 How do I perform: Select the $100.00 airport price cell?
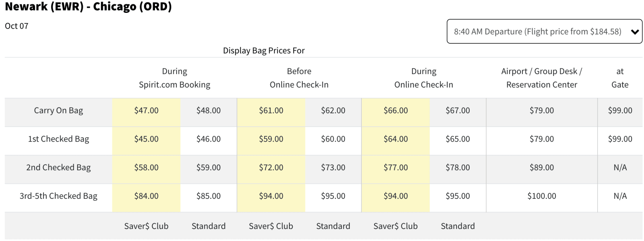(x=542, y=196)
